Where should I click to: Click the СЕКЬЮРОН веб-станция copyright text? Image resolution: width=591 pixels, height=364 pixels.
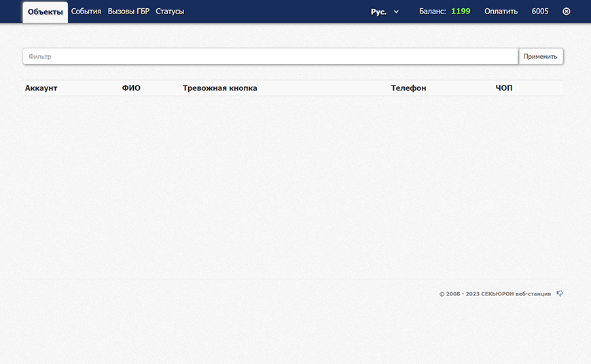coord(516,294)
